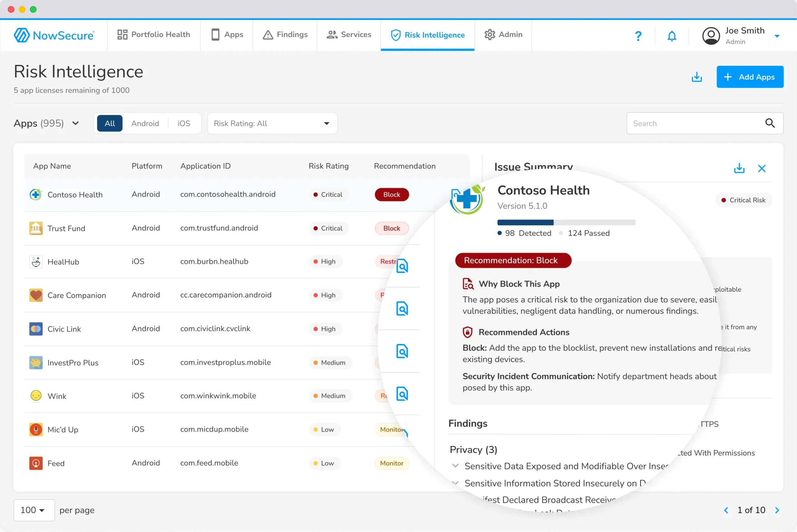
Task: Click the NowSecure logo
Action: pos(54,35)
